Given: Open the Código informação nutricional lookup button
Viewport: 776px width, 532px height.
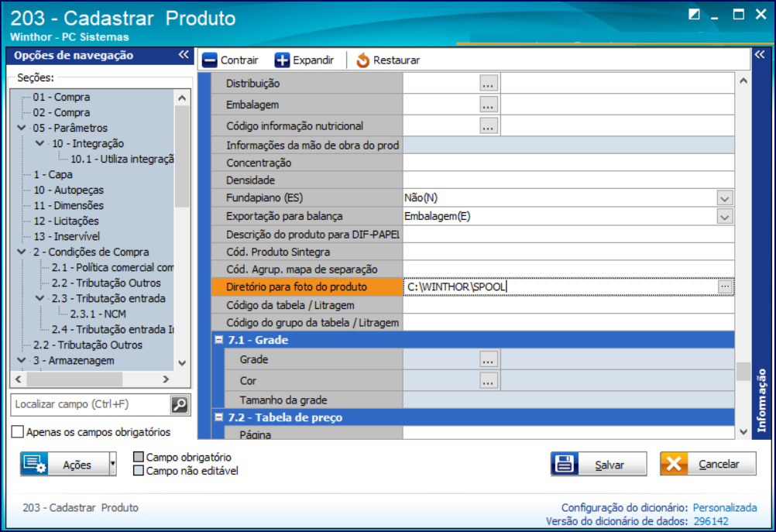Looking at the screenshot, I should (488, 126).
